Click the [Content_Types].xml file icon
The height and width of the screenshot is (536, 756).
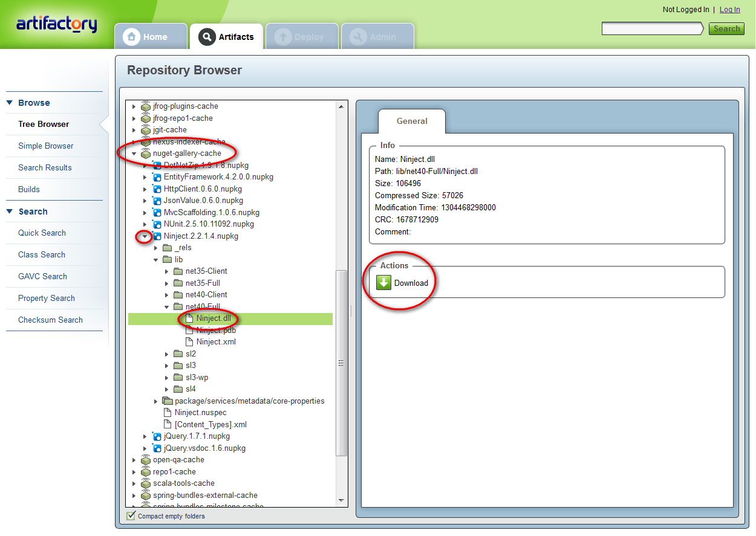tap(168, 424)
